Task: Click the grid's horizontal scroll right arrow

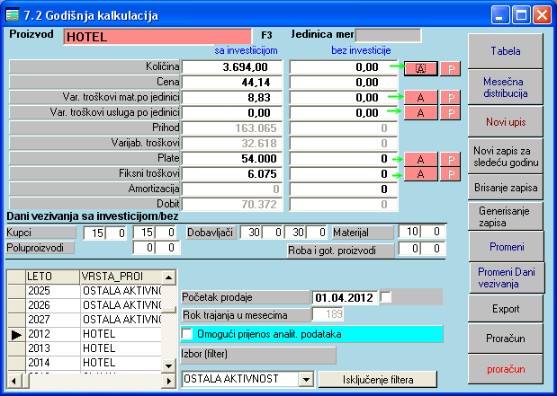Action: (x=169, y=381)
